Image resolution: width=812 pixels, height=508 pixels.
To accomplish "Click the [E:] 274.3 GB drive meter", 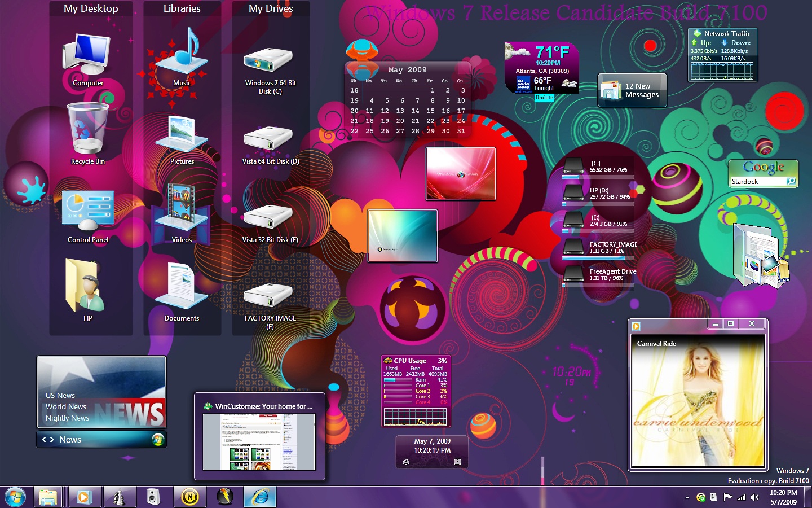I will [x=599, y=221].
